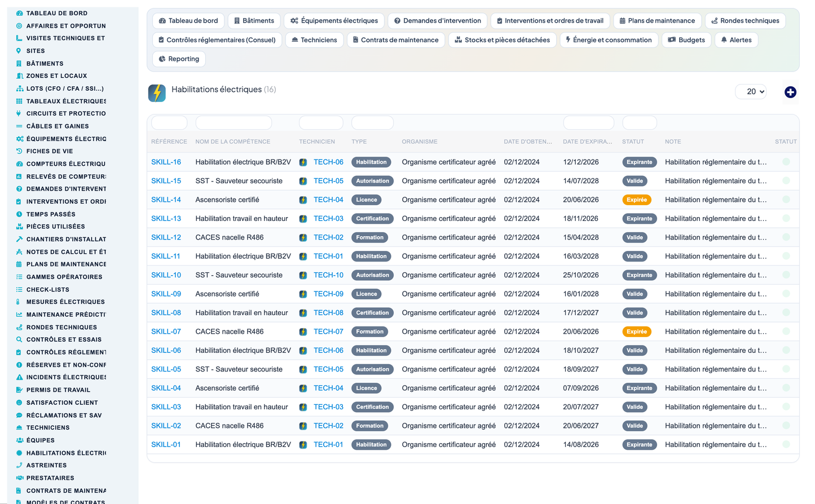
Task: Click the Équipes group icon
Action: click(x=19, y=440)
